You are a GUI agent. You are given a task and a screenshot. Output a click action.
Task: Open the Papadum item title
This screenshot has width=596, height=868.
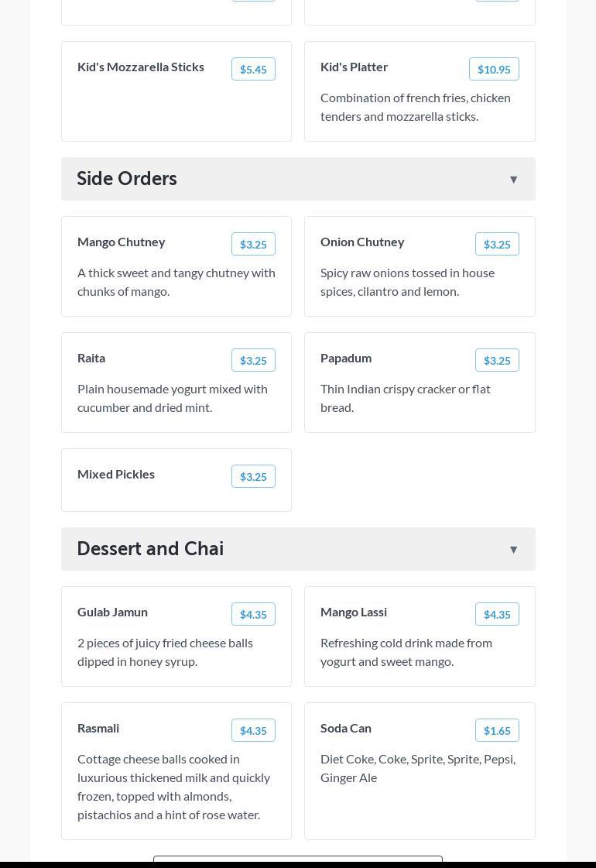pos(346,358)
